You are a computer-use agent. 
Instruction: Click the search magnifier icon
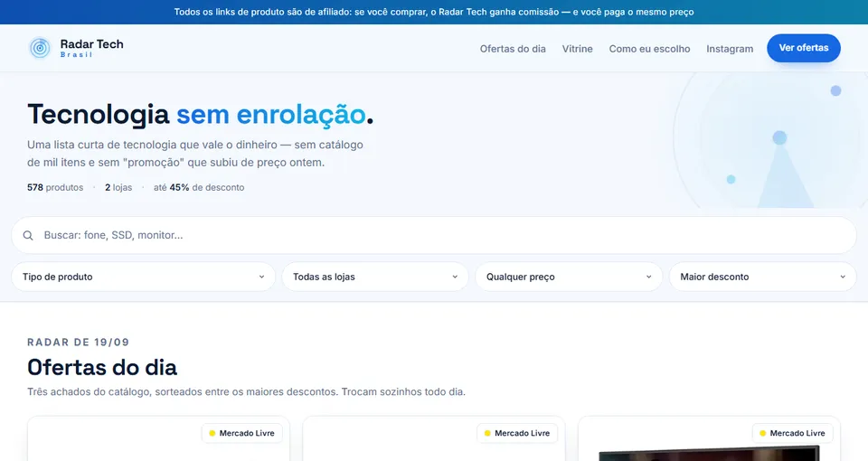(x=28, y=235)
